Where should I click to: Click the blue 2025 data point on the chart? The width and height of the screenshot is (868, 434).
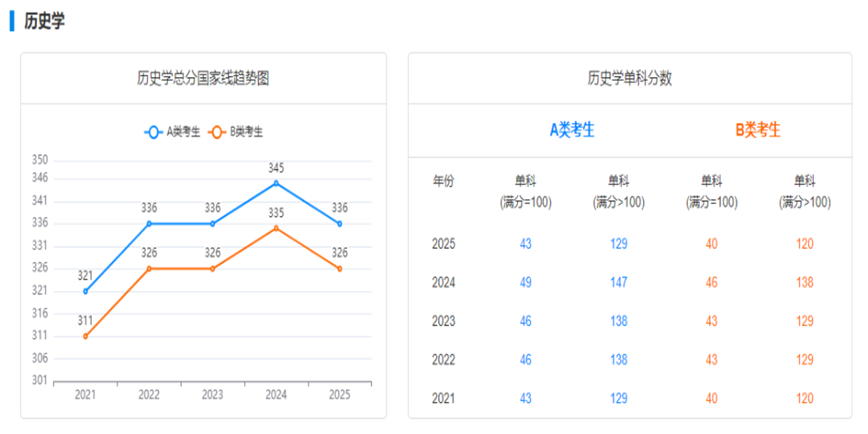point(340,224)
